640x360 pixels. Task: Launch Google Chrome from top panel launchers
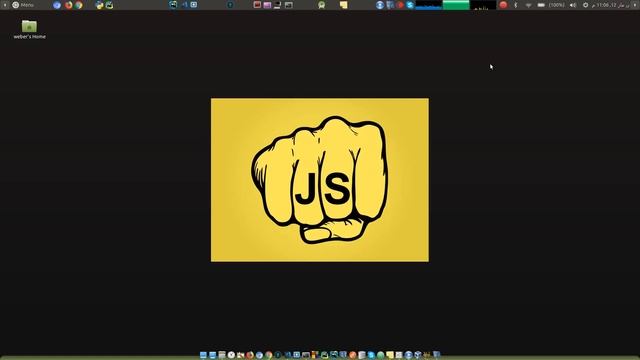[78, 5]
